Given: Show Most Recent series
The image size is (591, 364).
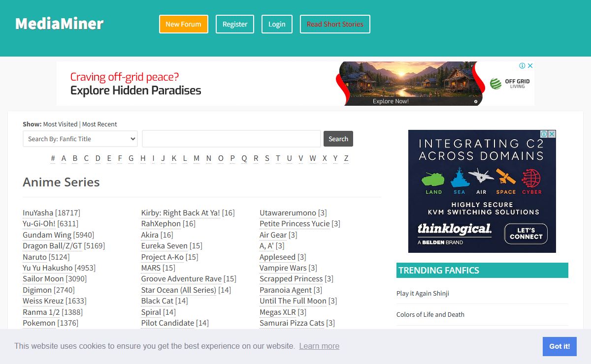Looking at the screenshot, I should [x=99, y=124].
